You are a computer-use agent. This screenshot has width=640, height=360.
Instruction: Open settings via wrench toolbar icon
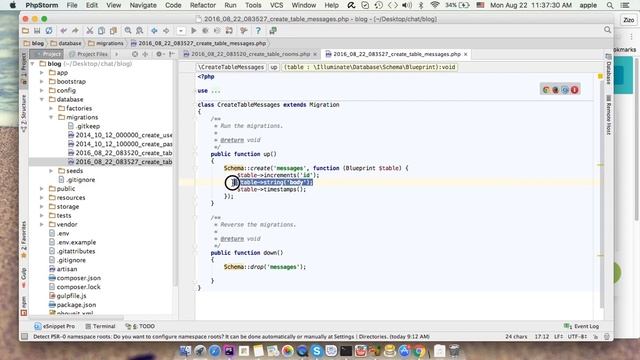(x=244, y=31)
